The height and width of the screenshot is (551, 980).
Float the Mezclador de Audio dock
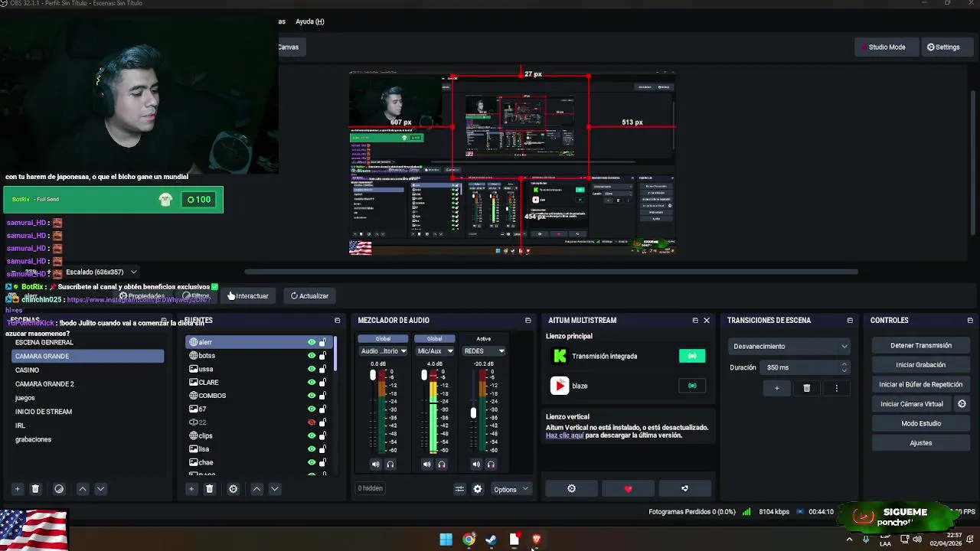pos(528,321)
